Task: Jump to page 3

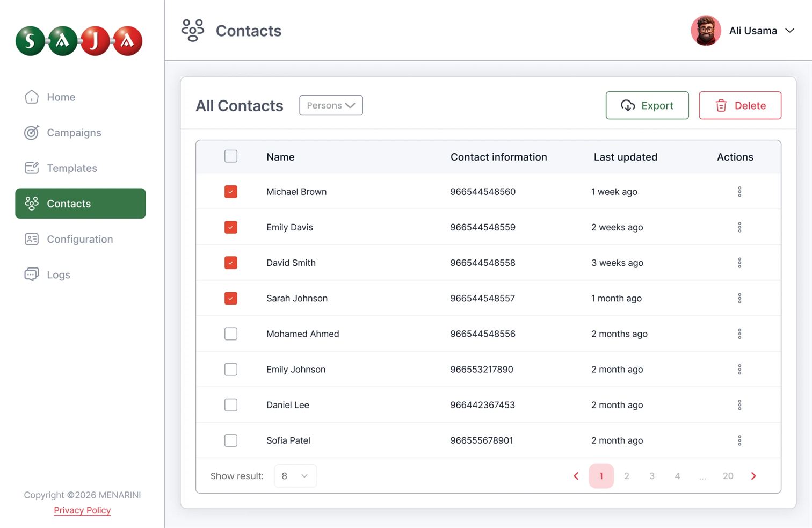Action: pos(652,476)
